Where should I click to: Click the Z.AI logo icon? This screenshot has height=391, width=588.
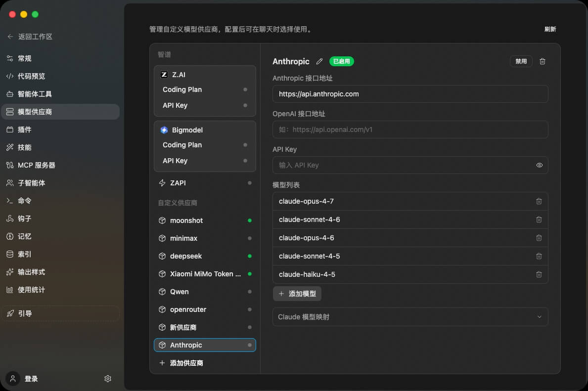tap(164, 75)
